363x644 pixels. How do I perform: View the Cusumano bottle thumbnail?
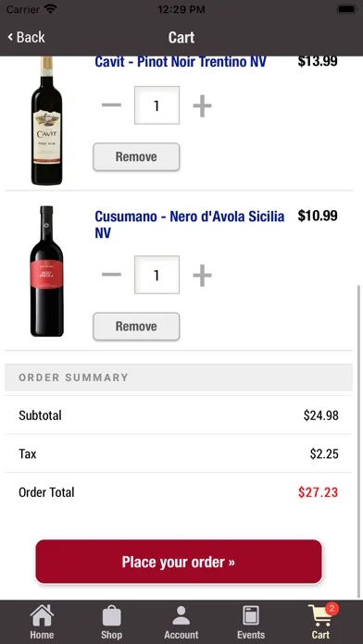tap(46, 271)
